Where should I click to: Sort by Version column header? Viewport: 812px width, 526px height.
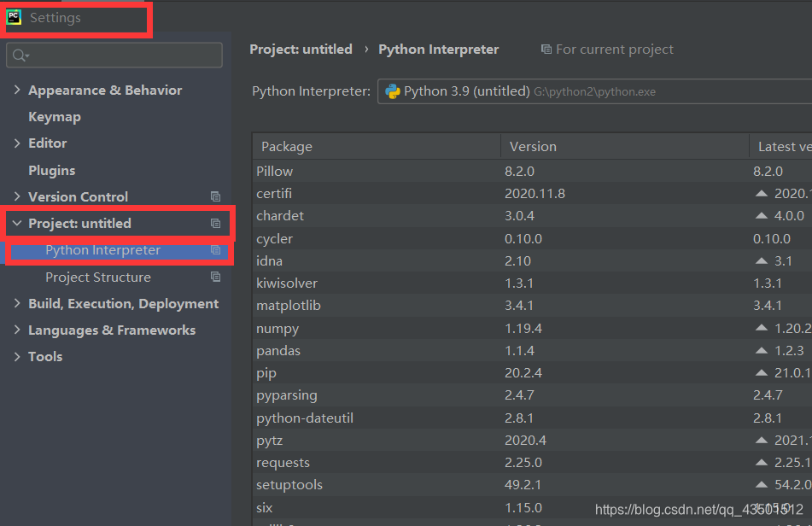point(625,147)
